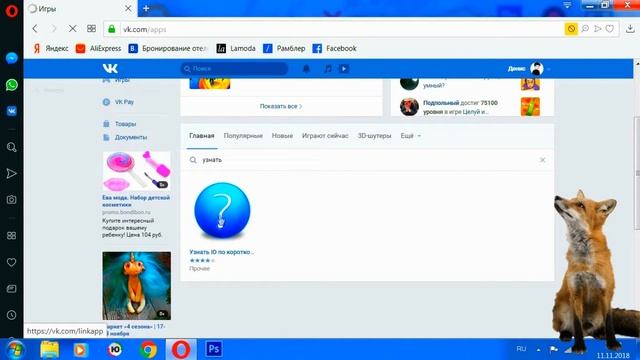Open VK messenger in Opera sidebar
Viewport: 640px width, 360px height.
click(11, 111)
